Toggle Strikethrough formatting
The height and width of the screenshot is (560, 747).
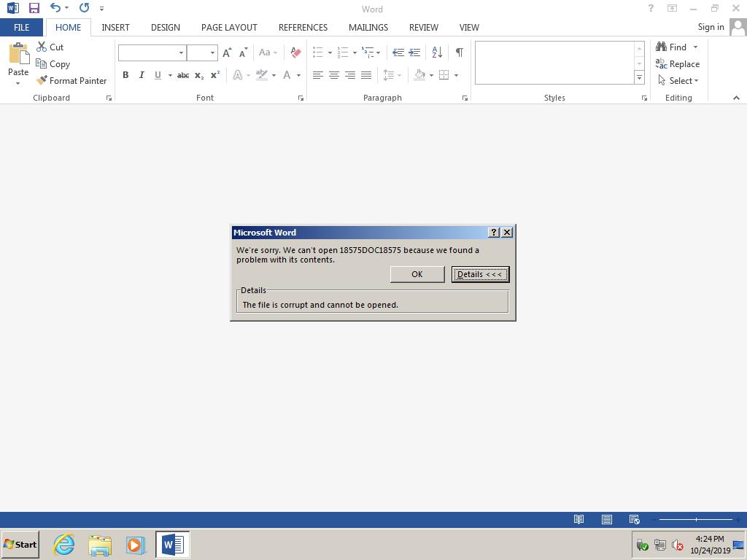tap(183, 75)
